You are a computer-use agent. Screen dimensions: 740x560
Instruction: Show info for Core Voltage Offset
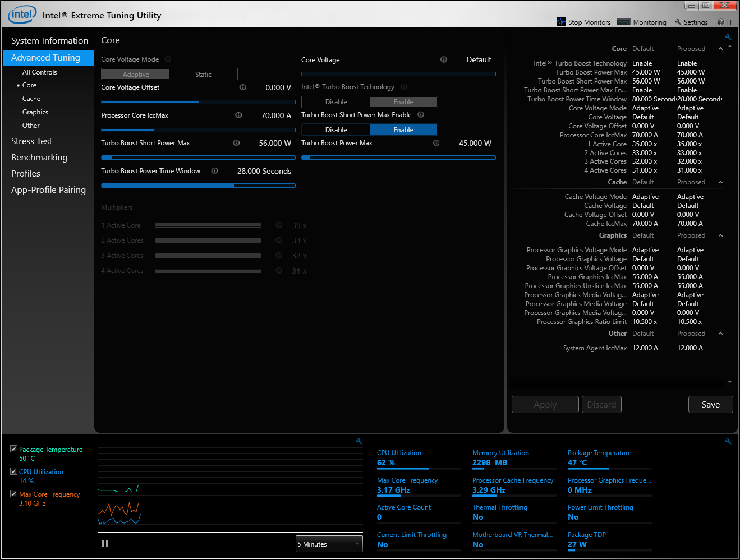[243, 87]
